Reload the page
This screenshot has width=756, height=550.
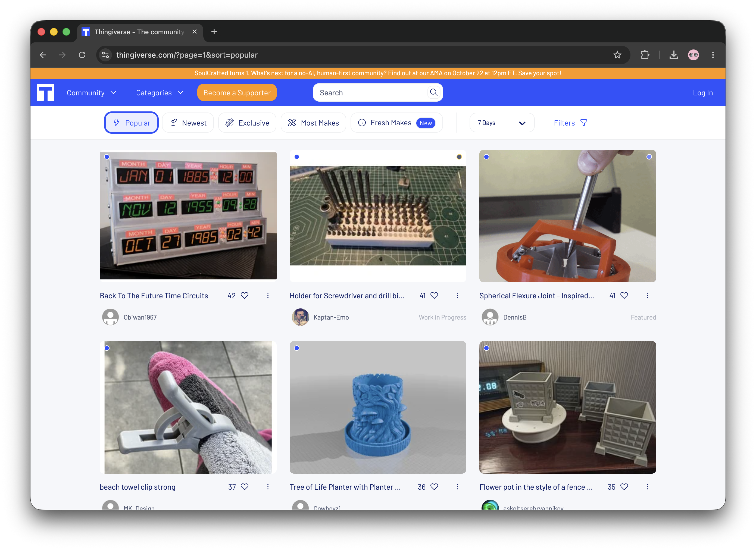coord(82,55)
